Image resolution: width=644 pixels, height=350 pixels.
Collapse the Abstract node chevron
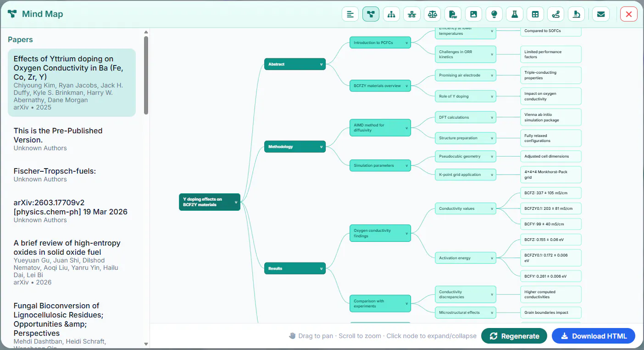point(321,64)
